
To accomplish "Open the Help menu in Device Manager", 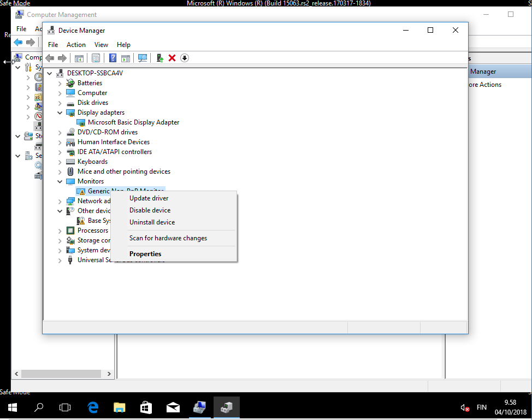I will 123,45.
